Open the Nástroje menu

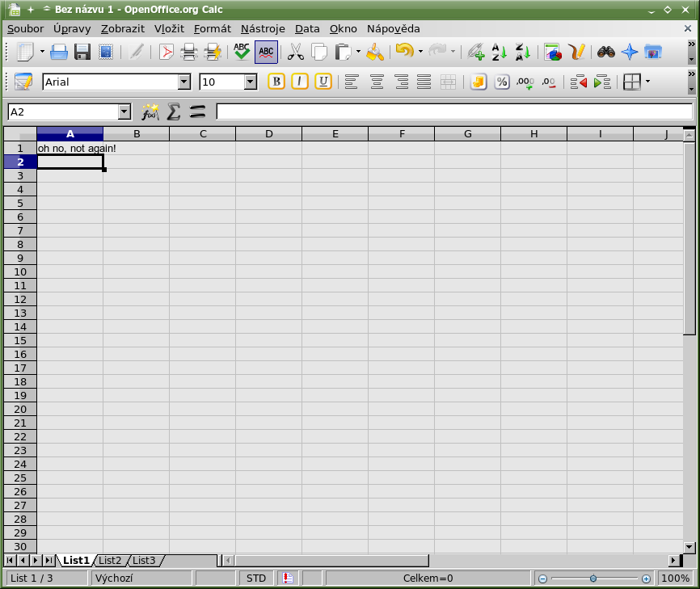[x=263, y=29]
